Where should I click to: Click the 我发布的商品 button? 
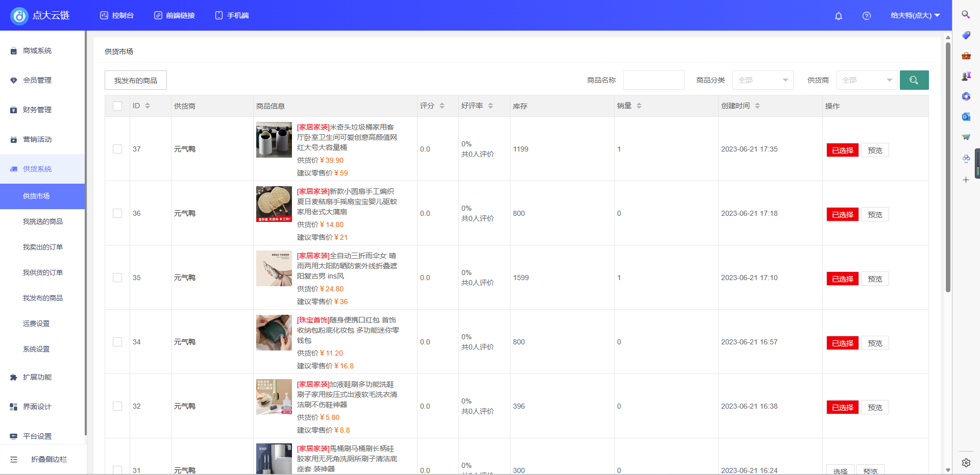coord(135,80)
